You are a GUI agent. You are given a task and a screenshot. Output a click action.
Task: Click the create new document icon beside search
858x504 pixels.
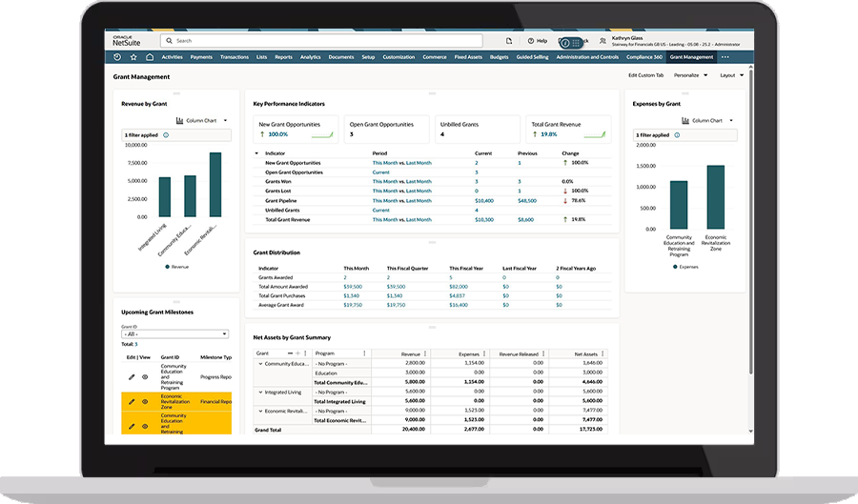[x=509, y=41]
